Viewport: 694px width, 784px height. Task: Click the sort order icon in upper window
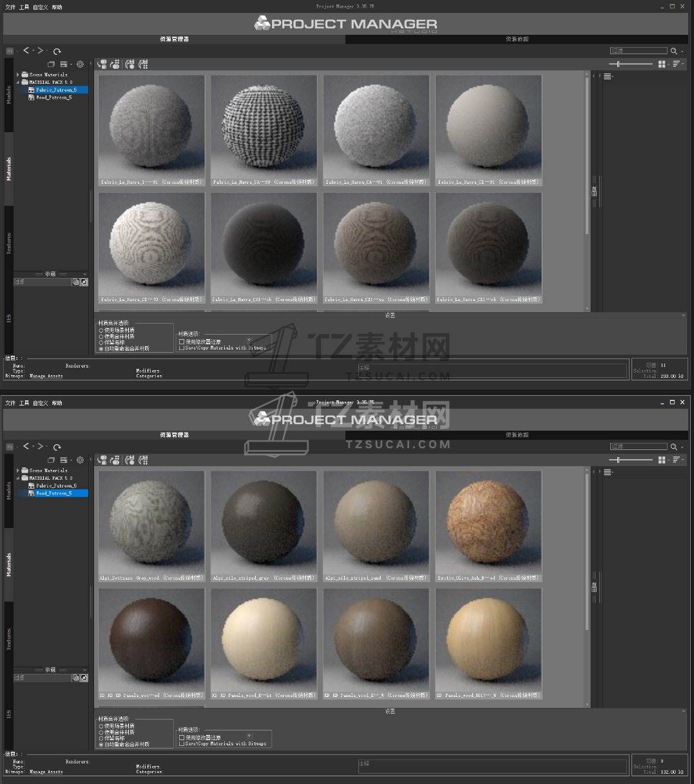676,64
